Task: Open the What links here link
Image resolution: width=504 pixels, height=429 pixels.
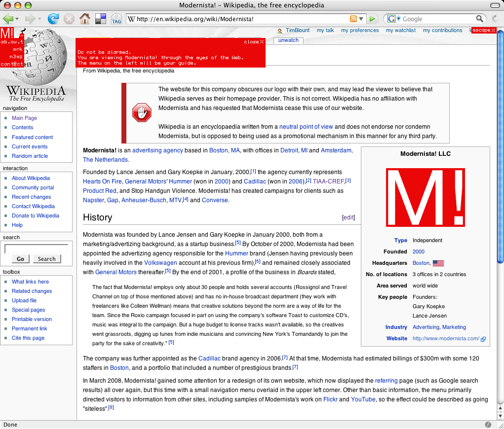Action: (x=30, y=282)
